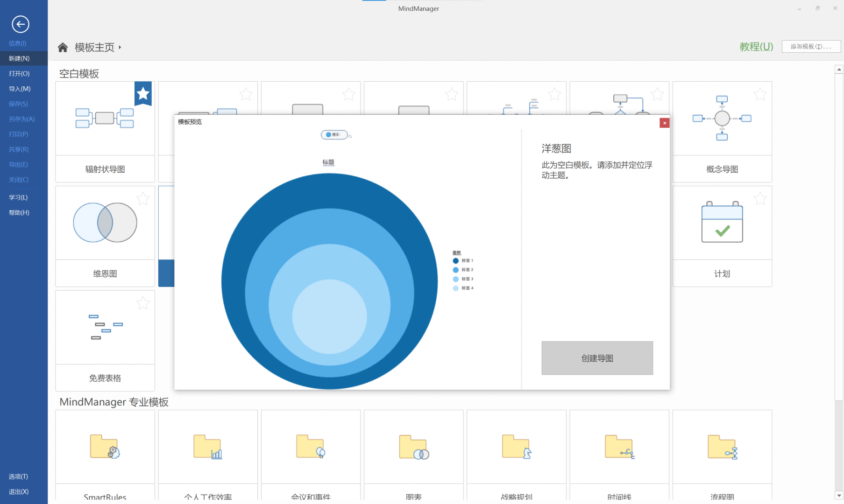
Task: Open the 时间线 folder icon
Action: click(x=619, y=447)
